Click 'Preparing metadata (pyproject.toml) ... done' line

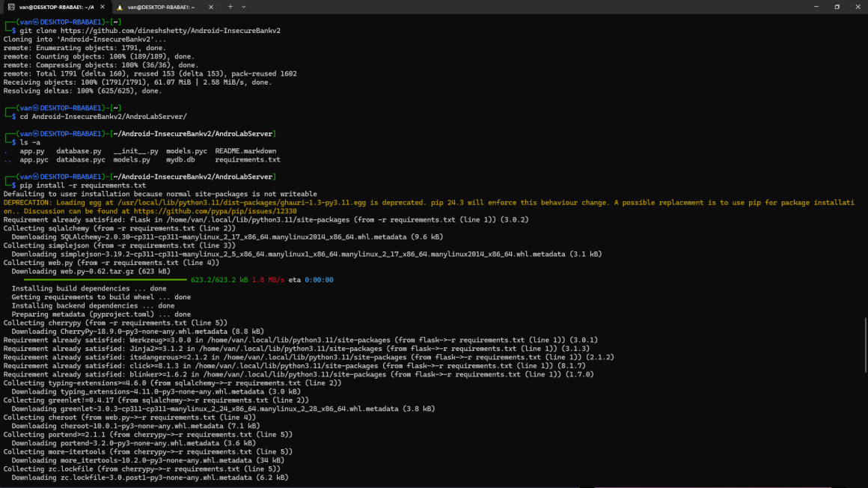(x=101, y=314)
